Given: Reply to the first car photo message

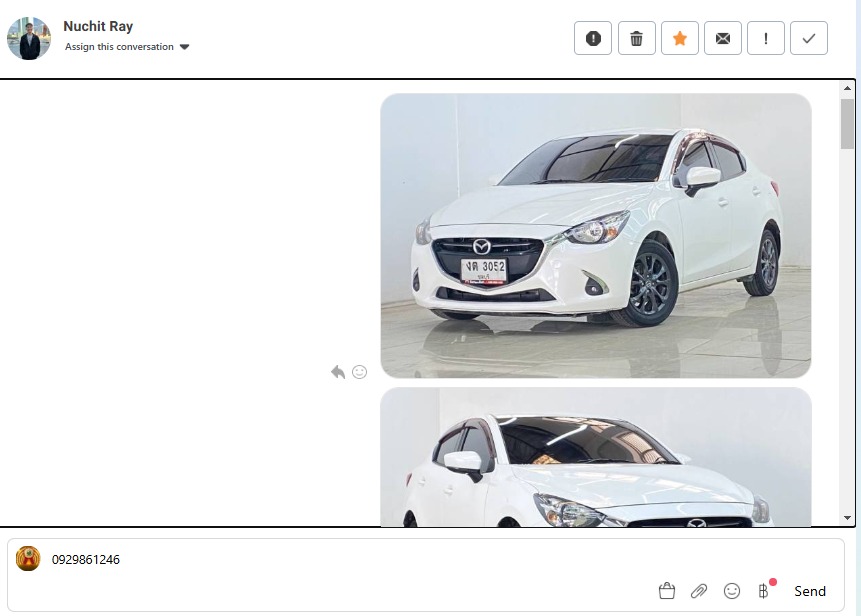Looking at the screenshot, I should point(338,372).
